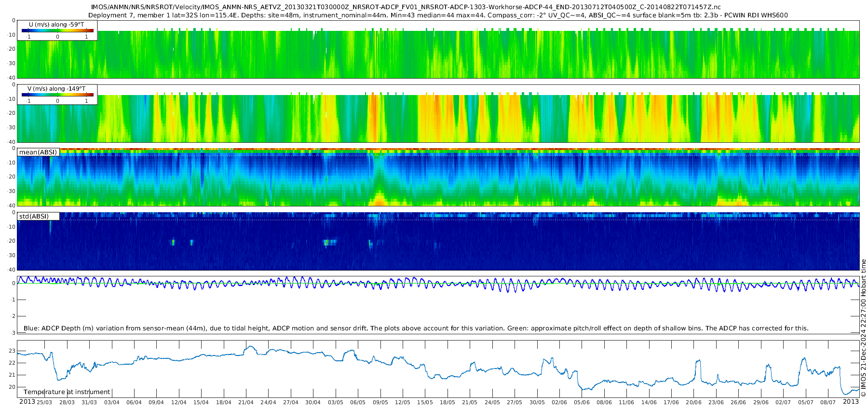
Task: Click the blue ADCP Depth variation caption
Action: [416, 328]
